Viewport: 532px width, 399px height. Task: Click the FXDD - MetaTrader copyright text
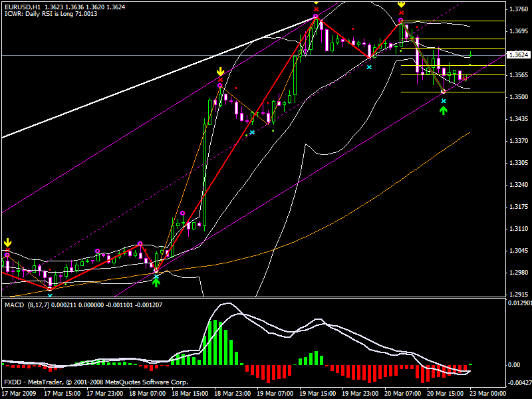[x=96, y=382]
